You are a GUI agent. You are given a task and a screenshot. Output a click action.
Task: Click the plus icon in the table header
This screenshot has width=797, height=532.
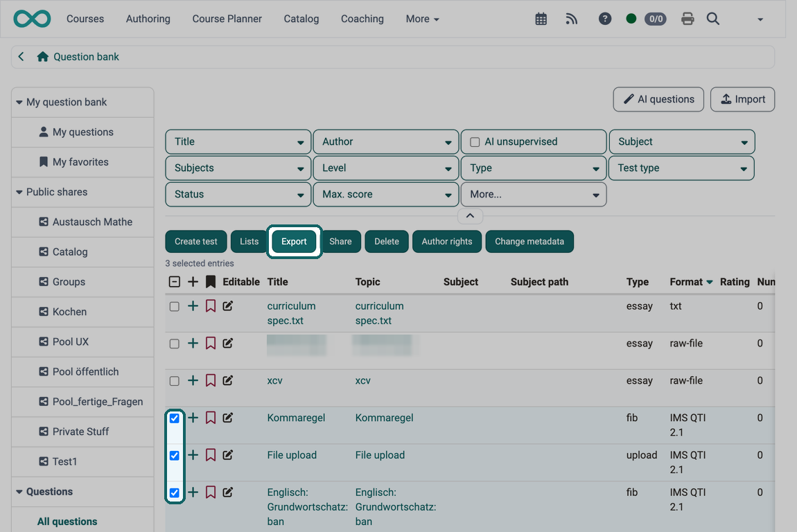[x=193, y=281]
